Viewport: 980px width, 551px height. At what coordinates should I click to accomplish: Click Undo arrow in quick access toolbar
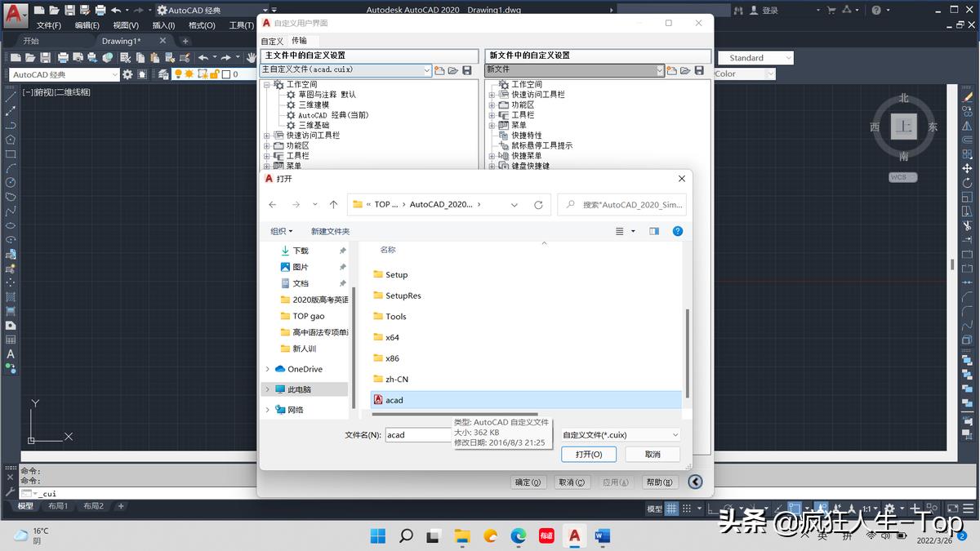[116, 11]
